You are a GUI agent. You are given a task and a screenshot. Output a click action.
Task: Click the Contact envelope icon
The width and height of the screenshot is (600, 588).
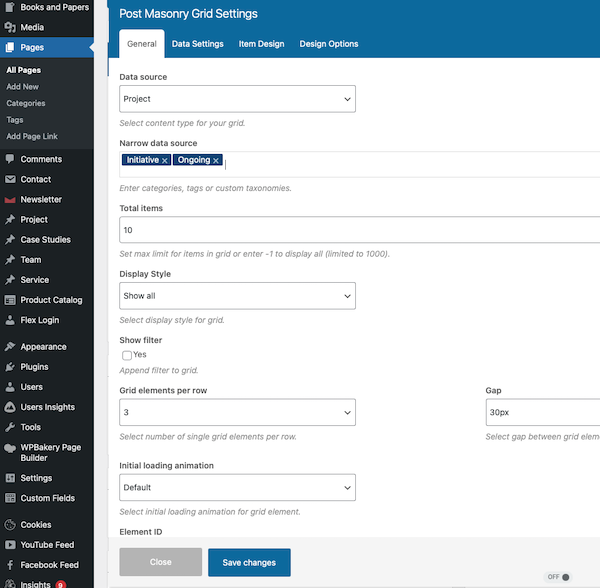pyautogui.click(x=10, y=179)
